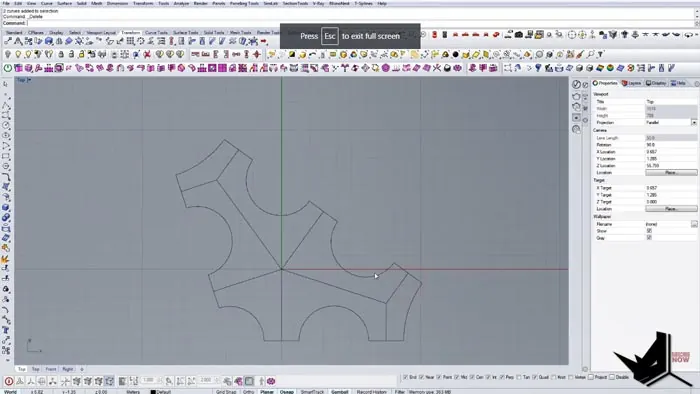The width and height of the screenshot is (700, 394).
Task: Toggle the wallpaper Show checkbox
Action: [649, 231]
